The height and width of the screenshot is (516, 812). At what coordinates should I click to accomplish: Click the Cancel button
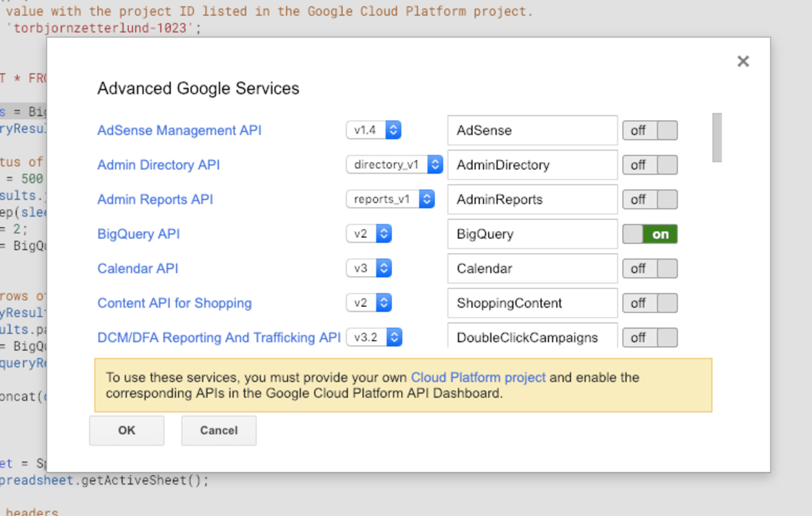coord(218,430)
